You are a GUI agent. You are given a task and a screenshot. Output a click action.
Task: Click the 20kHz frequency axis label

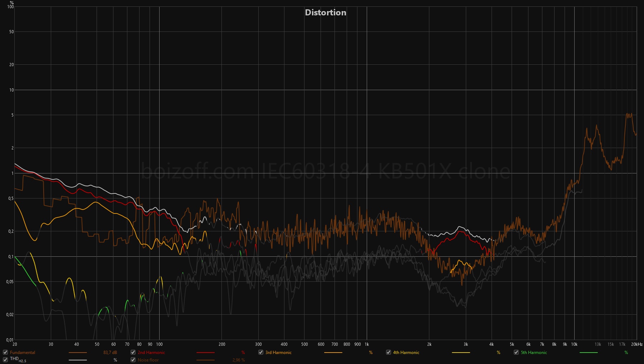[x=637, y=344]
